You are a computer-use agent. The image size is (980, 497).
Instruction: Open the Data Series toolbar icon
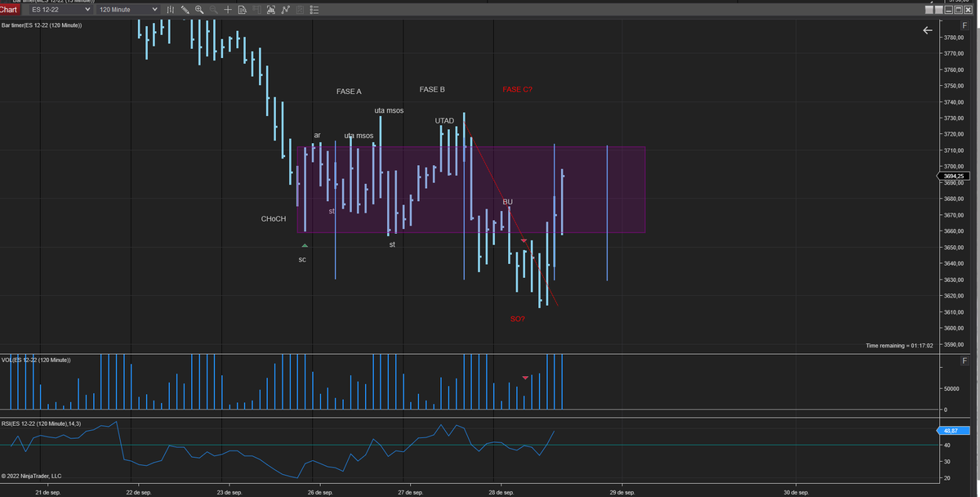coord(271,10)
